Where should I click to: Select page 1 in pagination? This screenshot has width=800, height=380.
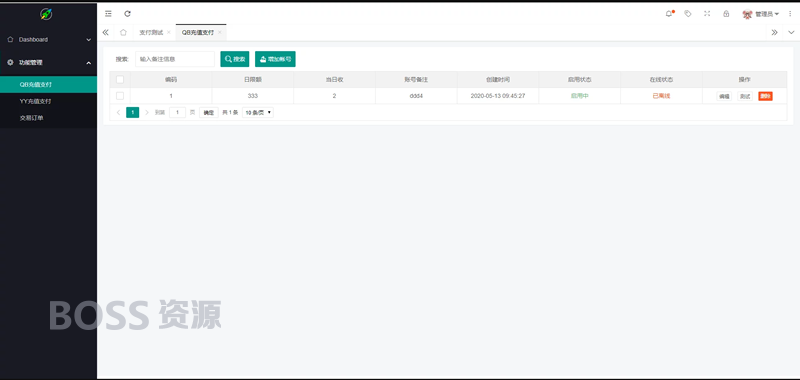pyautogui.click(x=133, y=112)
